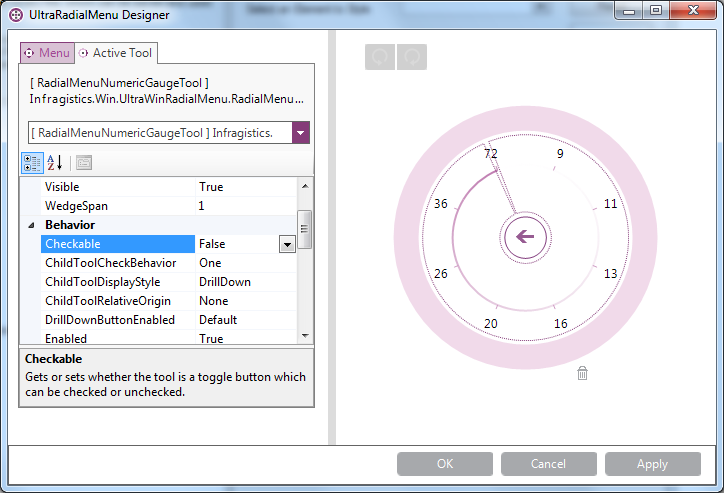This screenshot has width=724, height=493.
Task: Click the Apply button
Action: [652, 464]
